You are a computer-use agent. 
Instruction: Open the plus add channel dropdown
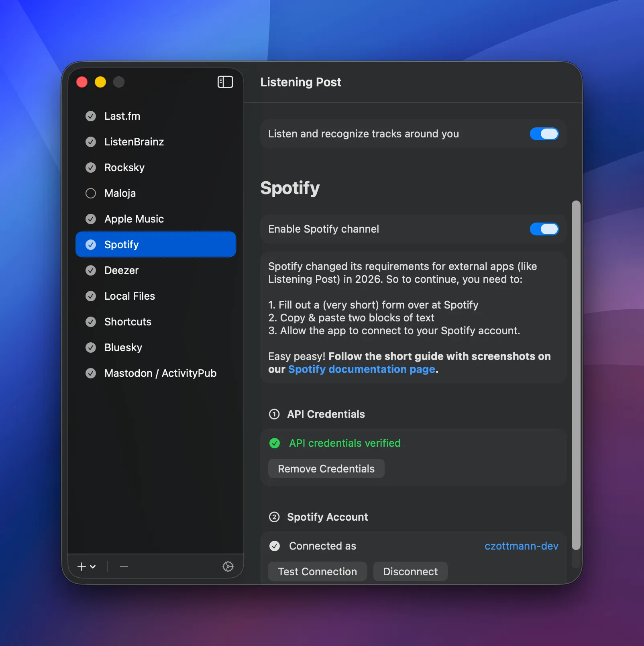(86, 566)
